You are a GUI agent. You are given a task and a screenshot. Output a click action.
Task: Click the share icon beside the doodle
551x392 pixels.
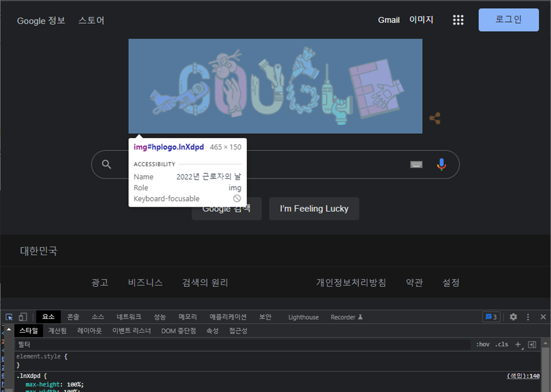pos(435,118)
